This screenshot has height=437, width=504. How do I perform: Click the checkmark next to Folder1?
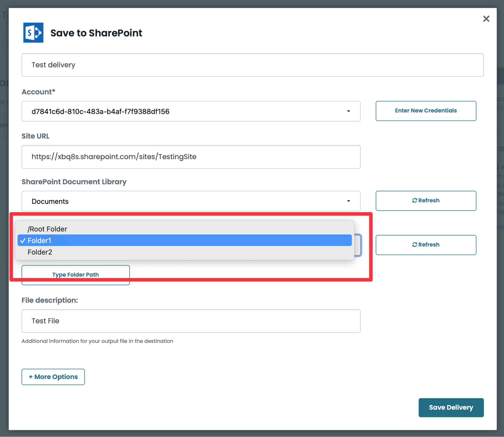click(x=23, y=241)
